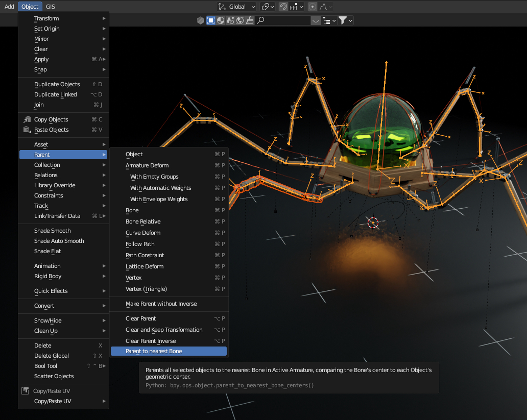The width and height of the screenshot is (527, 420).
Task: Expand the Quick Effects submenu
Action: [x=64, y=291]
